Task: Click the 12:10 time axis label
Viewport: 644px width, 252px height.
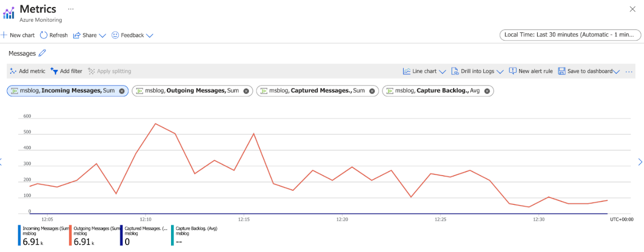Action: coord(145,219)
